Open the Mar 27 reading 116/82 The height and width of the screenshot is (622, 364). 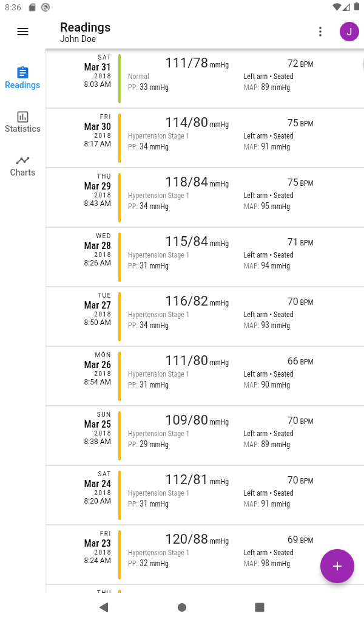[x=205, y=316]
